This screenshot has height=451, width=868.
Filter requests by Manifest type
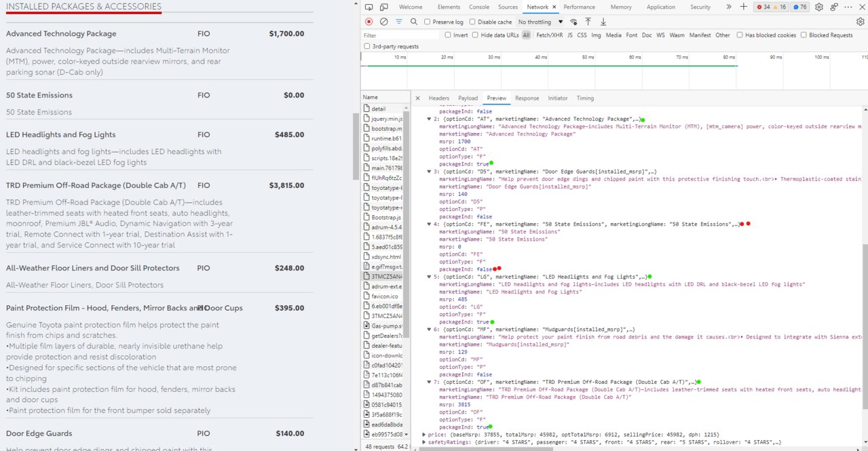point(700,35)
